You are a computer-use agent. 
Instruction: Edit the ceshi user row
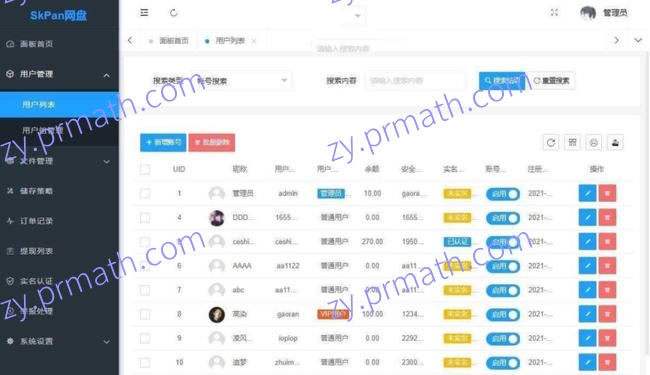coord(587,242)
